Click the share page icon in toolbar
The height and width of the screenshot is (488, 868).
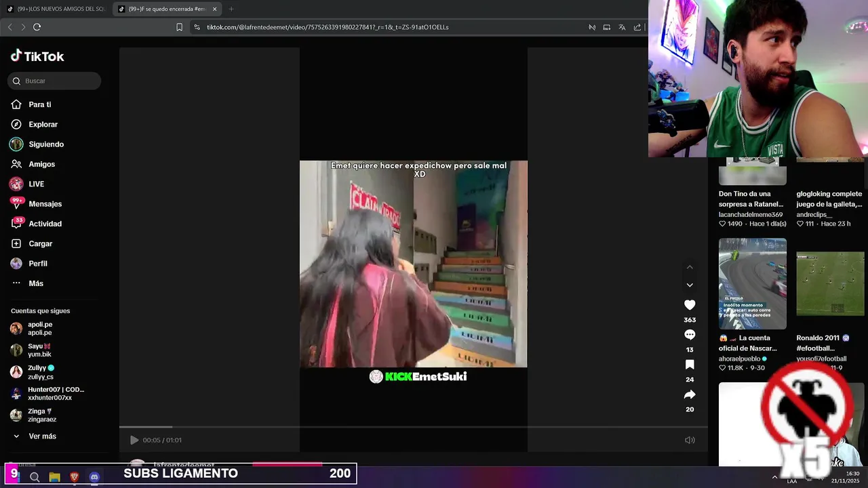pyautogui.click(x=637, y=27)
